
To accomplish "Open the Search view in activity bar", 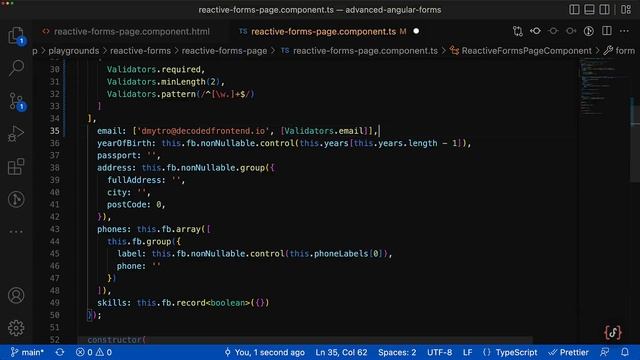I will pos(16,68).
